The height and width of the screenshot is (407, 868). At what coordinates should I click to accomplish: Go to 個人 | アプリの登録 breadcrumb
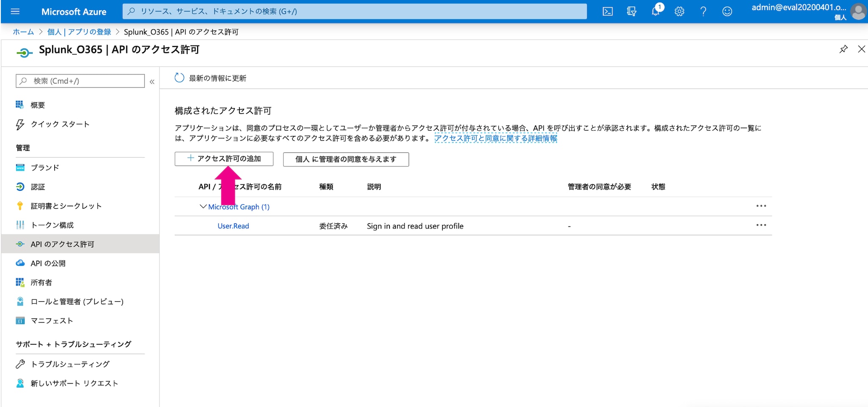coord(79,32)
